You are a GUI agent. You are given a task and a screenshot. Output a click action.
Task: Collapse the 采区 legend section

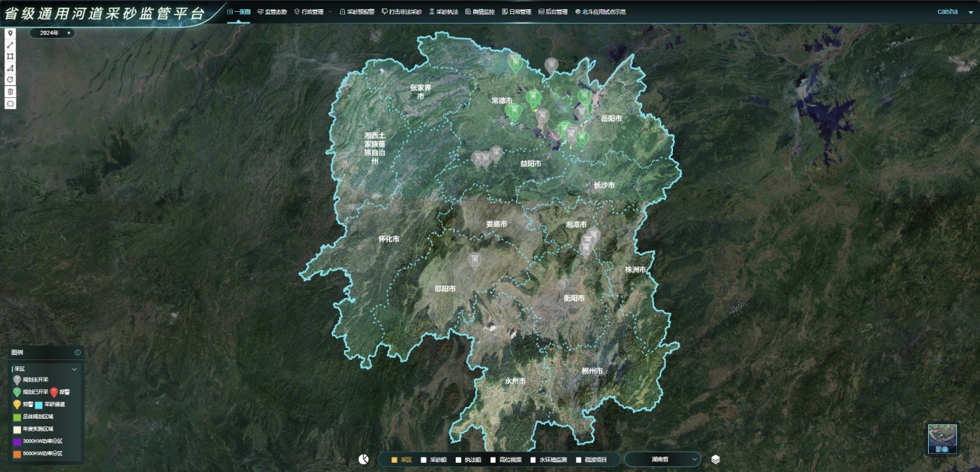pyautogui.click(x=74, y=369)
